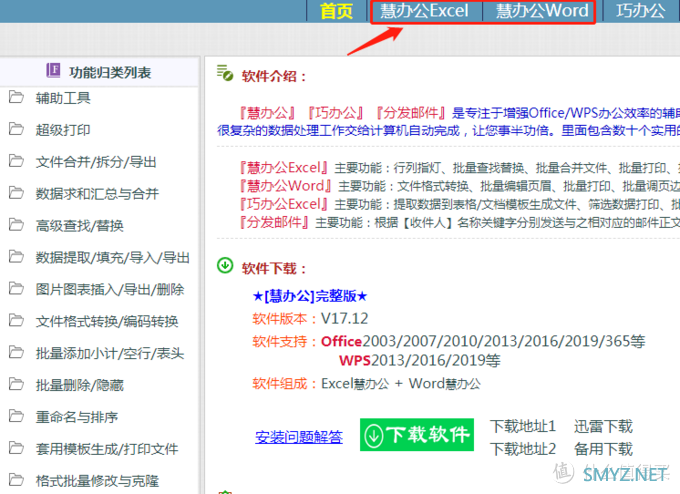
Task: Click the folder icon beside 超级打印
Action: click(16, 129)
